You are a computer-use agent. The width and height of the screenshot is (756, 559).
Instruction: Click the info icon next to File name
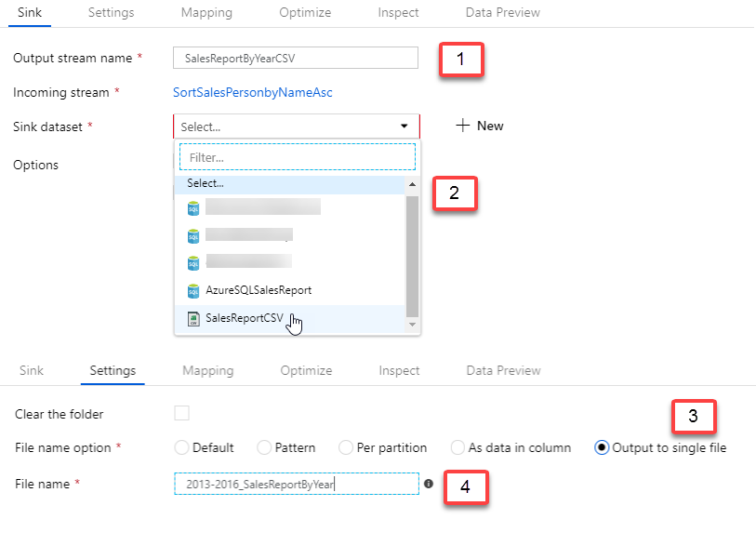coord(429,484)
